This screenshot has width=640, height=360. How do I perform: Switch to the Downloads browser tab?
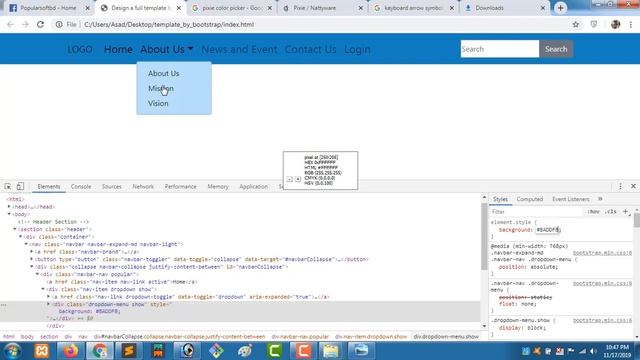[x=505, y=8]
